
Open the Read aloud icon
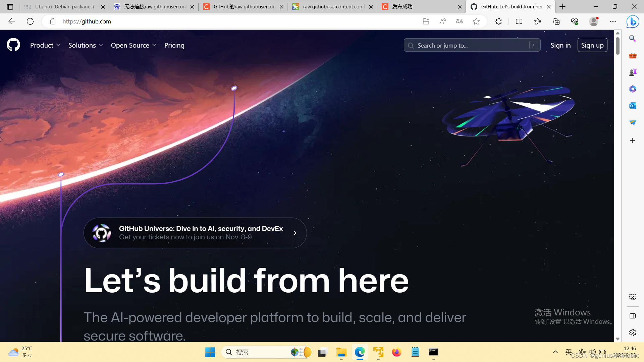click(443, 21)
